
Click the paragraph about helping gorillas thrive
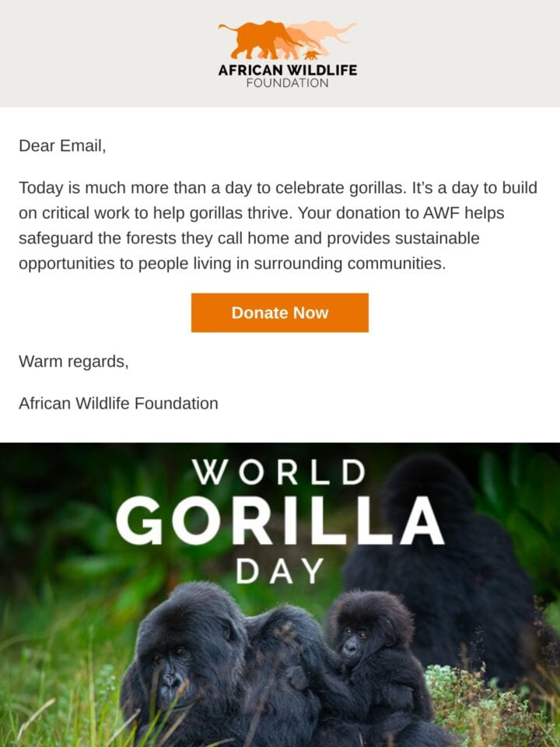point(278,226)
